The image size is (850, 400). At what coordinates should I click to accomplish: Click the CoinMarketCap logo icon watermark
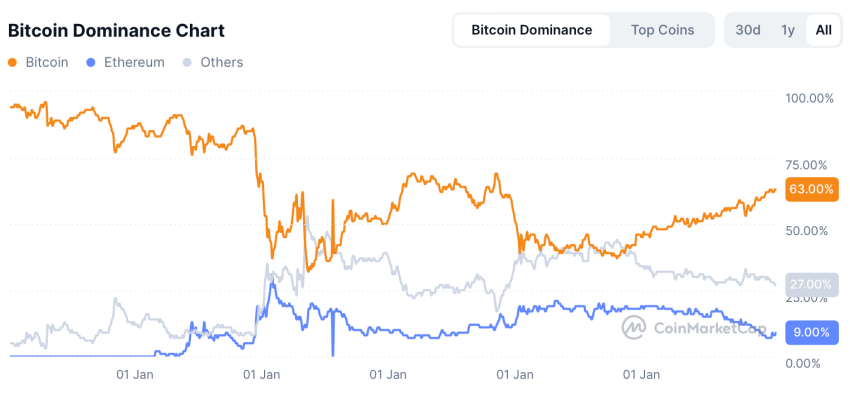pos(634,327)
